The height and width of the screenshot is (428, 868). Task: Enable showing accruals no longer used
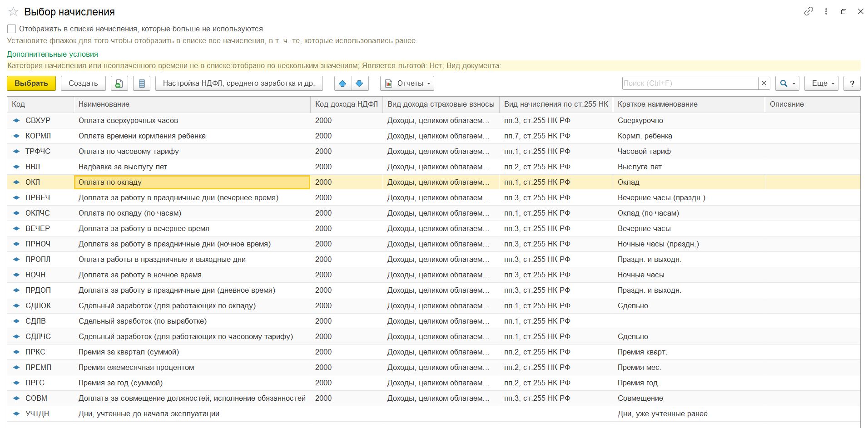click(x=12, y=29)
